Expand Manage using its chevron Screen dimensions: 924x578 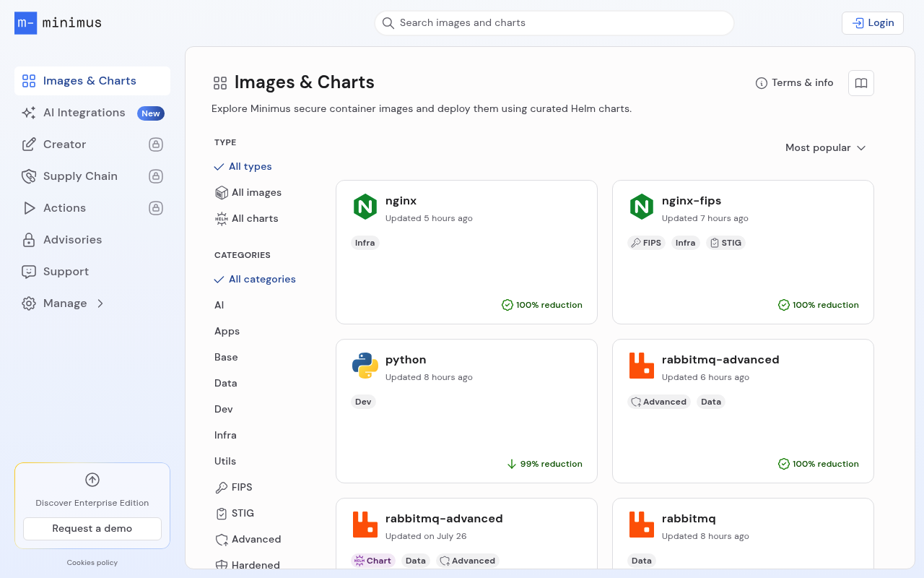pyautogui.click(x=100, y=303)
